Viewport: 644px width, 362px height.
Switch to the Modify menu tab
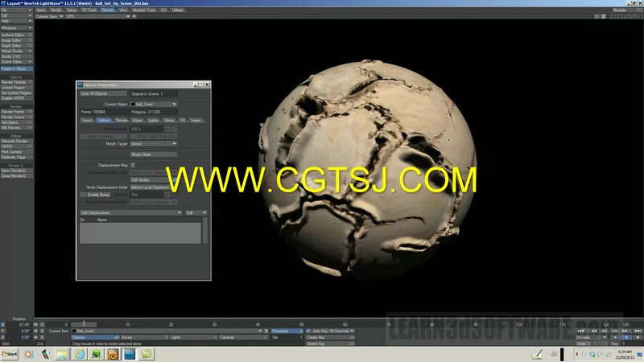pyautogui.click(x=56, y=10)
